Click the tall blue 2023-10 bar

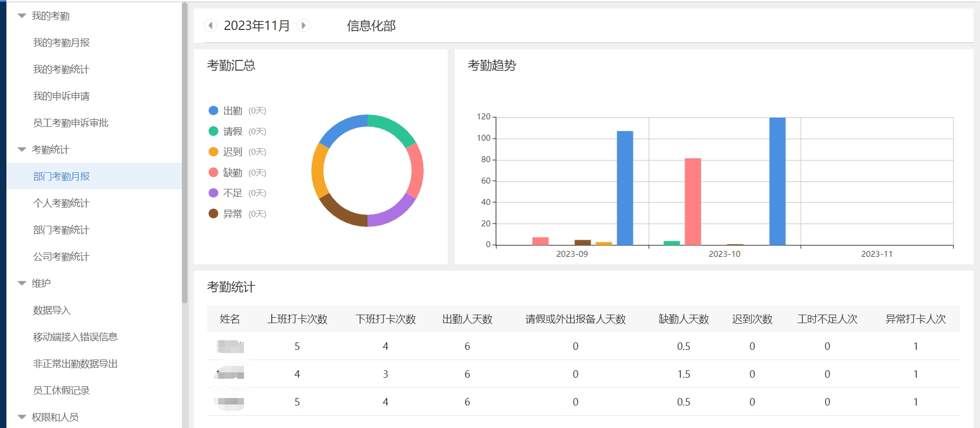pos(777,181)
